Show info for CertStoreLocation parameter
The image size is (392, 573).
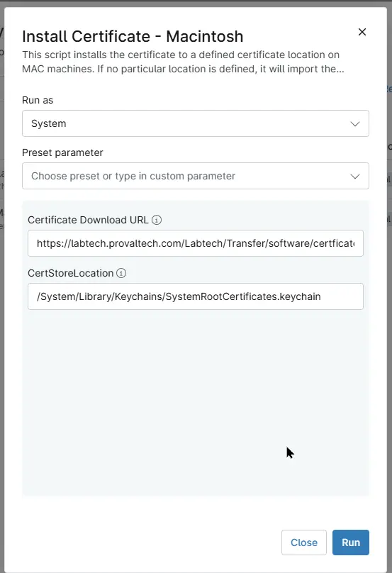[121, 273]
